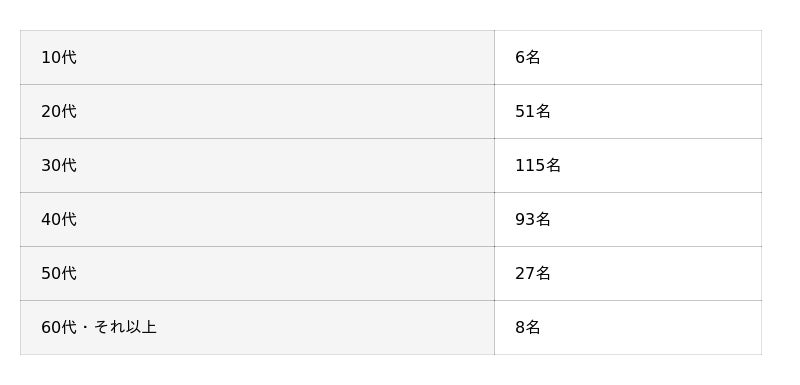Image resolution: width=800 pixels, height=385 pixels.
Task: Select the 6名 count cell
Action: 628,58
